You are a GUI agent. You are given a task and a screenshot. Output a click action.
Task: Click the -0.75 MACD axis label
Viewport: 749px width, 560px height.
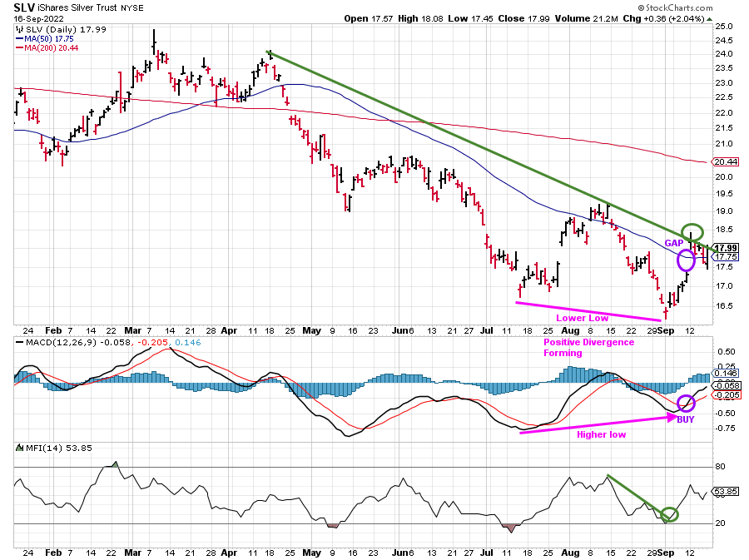click(725, 429)
